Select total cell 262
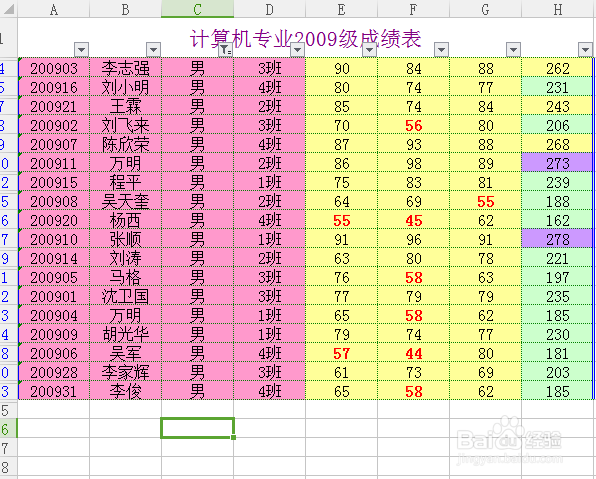Screen dimensions: 596x479 pyautogui.click(x=558, y=68)
